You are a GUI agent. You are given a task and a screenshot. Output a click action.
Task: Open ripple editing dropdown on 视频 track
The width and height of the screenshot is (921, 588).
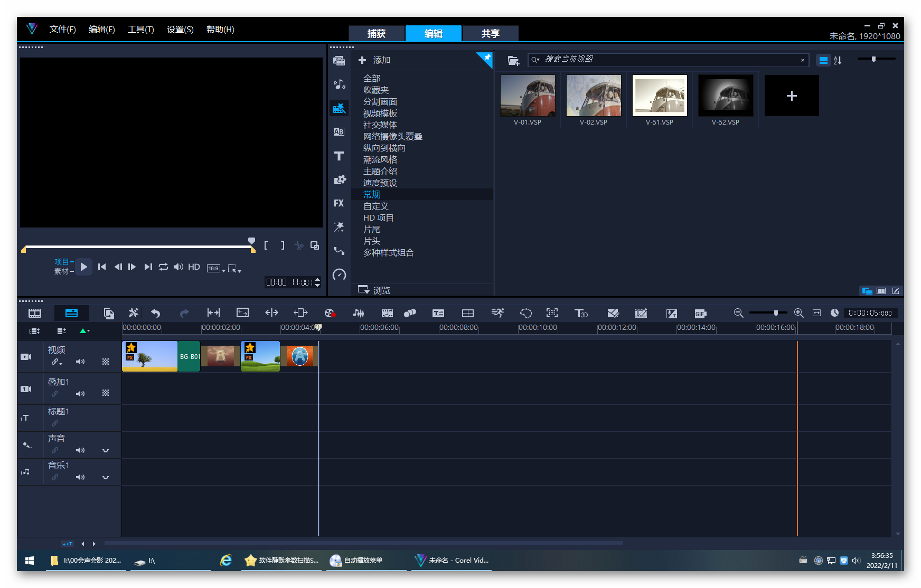tap(57, 362)
